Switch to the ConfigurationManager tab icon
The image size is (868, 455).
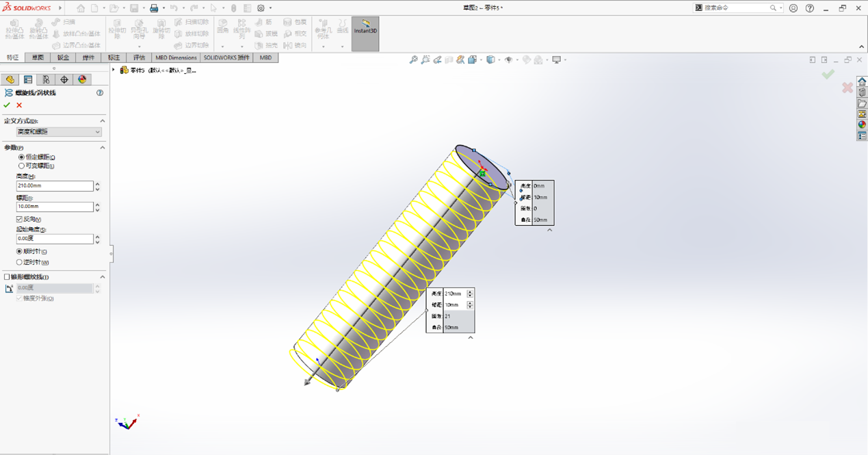click(x=45, y=79)
